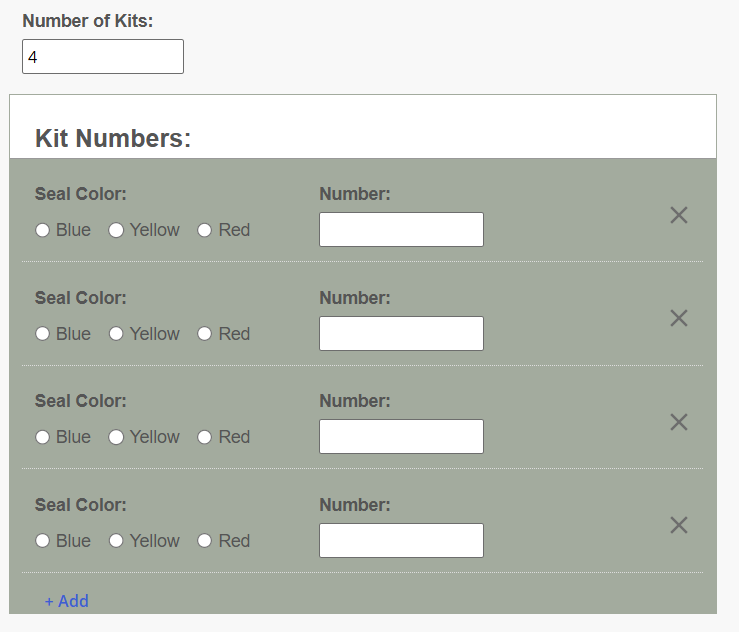Pick Red seal color in second row
739x632 pixels.
pos(205,334)
